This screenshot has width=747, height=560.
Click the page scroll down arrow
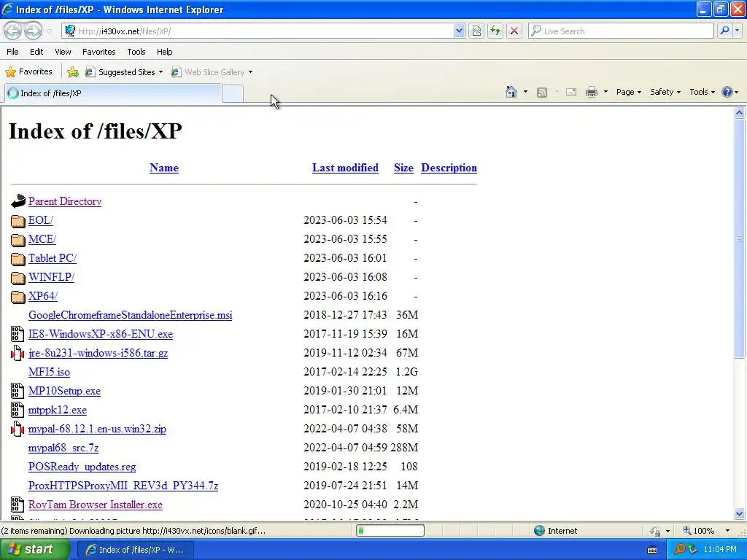point(740,514)
